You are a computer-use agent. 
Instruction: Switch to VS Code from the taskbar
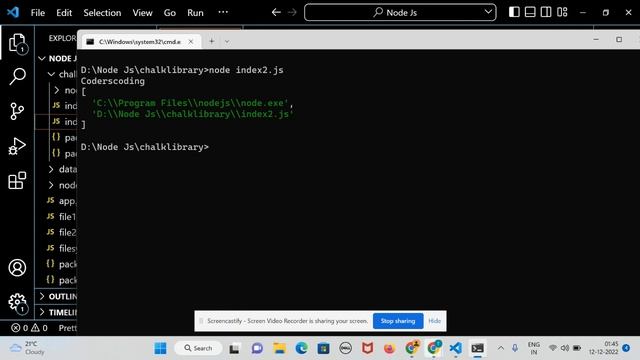(x=456, y=348)
